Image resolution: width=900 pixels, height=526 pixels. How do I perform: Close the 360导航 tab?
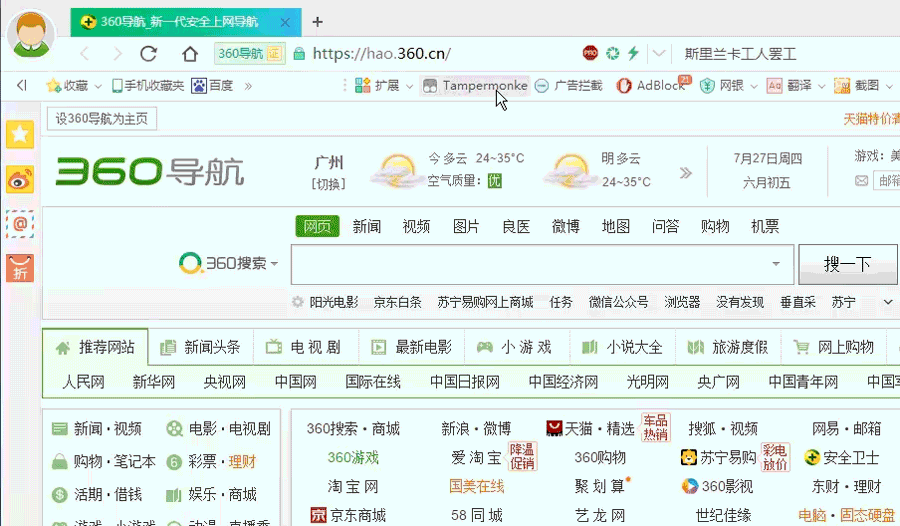(x=285, y=22)
